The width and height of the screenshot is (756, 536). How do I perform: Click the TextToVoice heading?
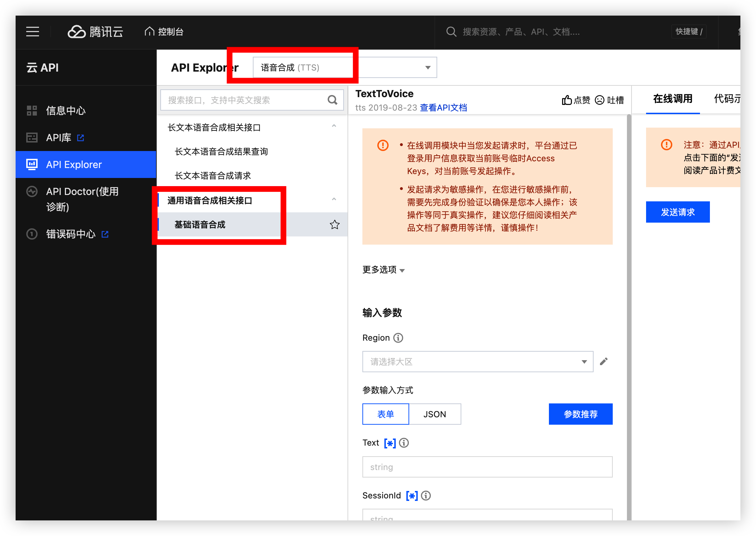click(x=384, y=94)
